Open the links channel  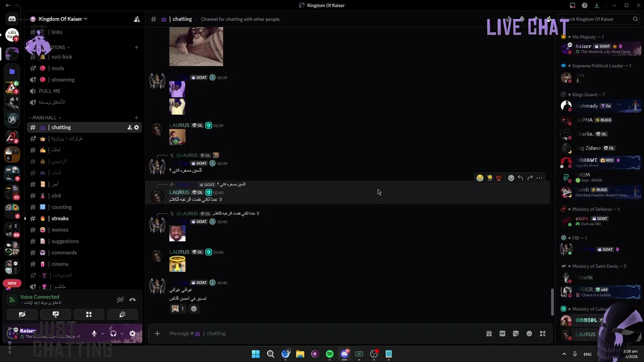coord(85,32)
